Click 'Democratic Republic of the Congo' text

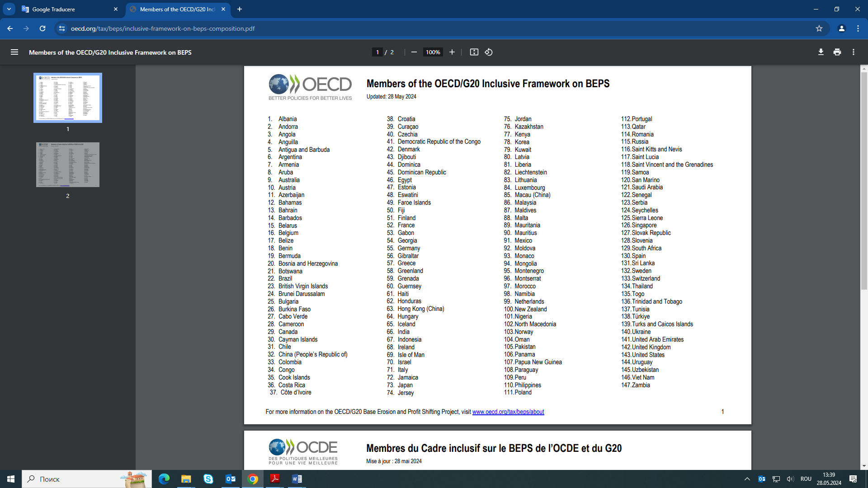point(439,141)
